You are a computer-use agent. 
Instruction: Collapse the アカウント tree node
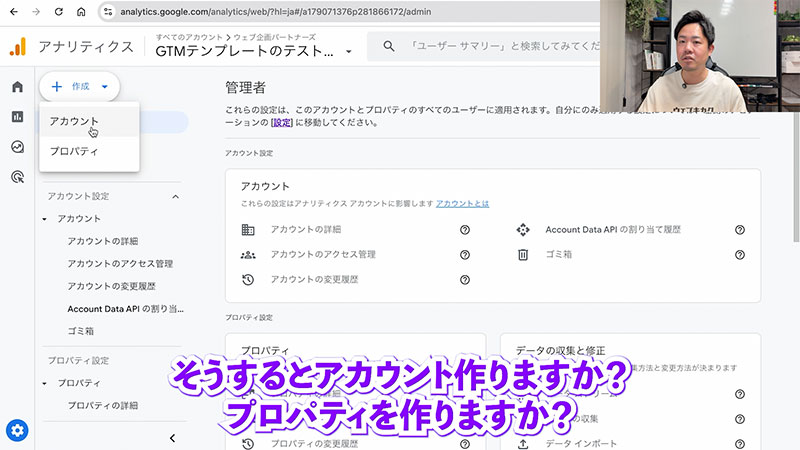tap(44, 219)
